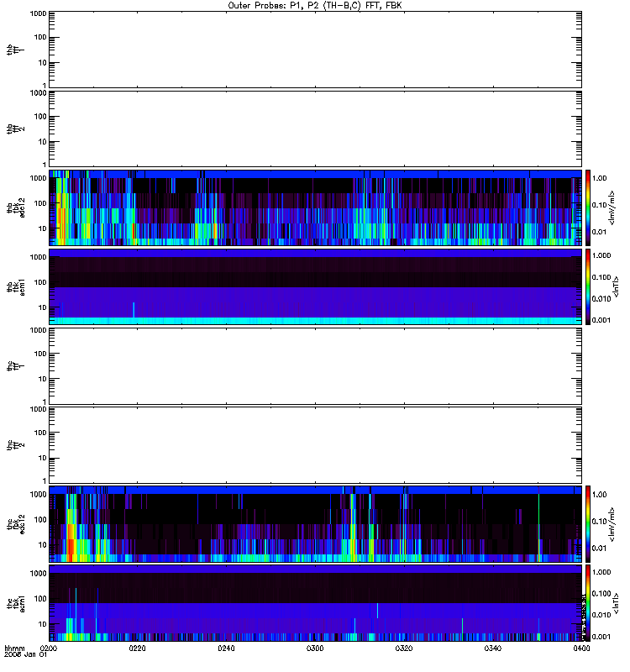
Task: Click the 0400 time axis label
Action: tap(581, 648)
